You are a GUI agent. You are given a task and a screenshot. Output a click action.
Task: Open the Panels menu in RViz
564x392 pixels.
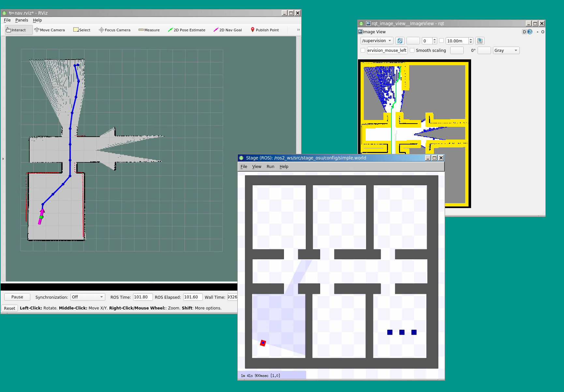pyautogui.click(x=22, y=20)
